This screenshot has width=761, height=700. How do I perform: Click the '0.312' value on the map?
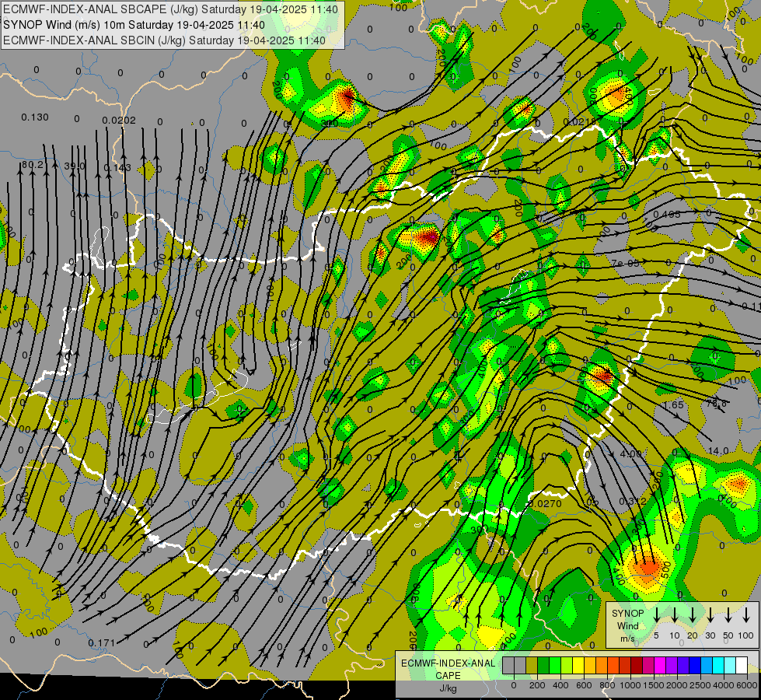(x=633, y=501)
